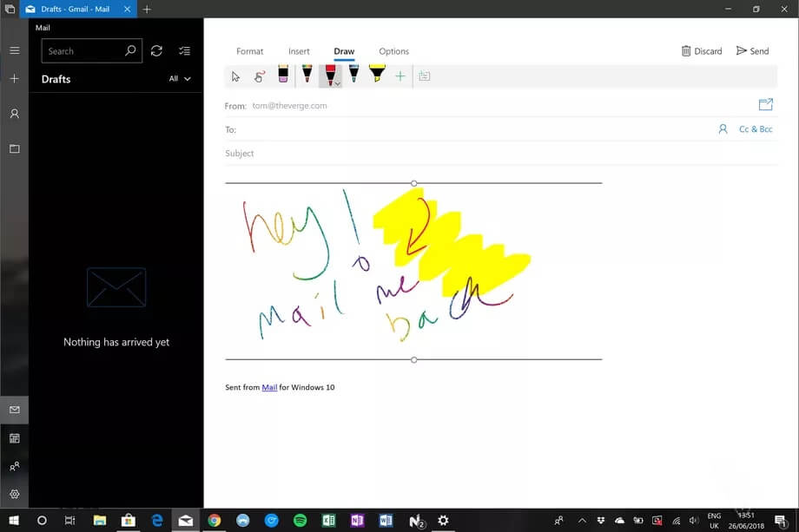
Task: Expand the All filter dropdown
Action: (180, 79)
